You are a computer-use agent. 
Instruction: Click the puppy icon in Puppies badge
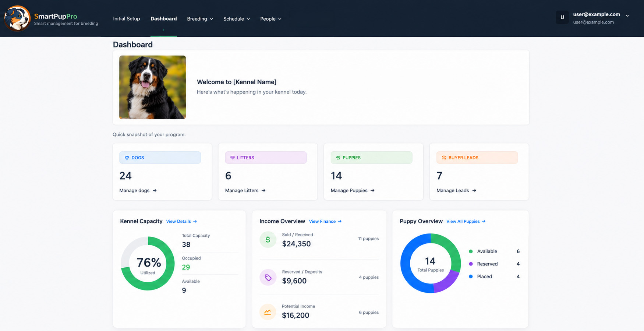point(338,158)
